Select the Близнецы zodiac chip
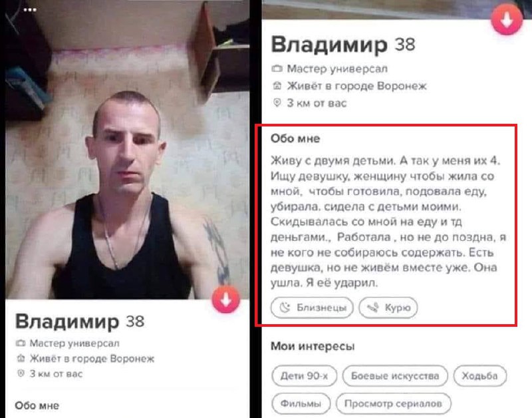Viewport: 532px width, 418px height. click(x=312, y=308)
